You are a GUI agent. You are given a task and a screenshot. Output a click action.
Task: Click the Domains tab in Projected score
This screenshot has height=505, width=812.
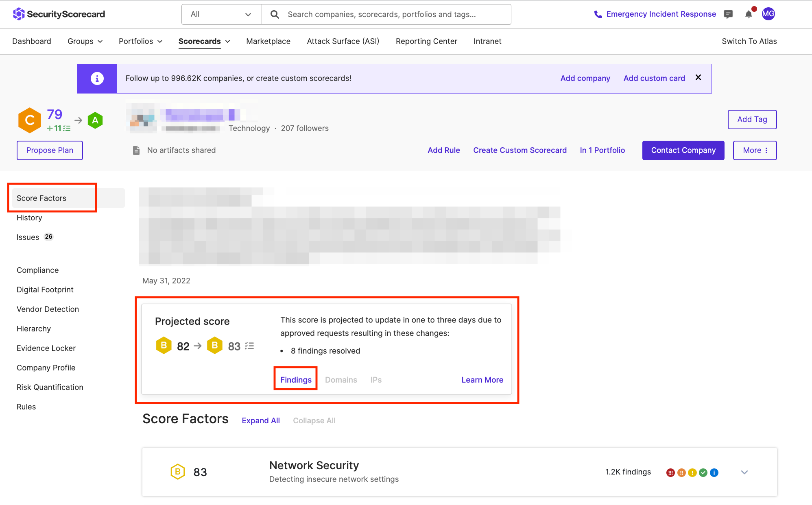(341, 380)
